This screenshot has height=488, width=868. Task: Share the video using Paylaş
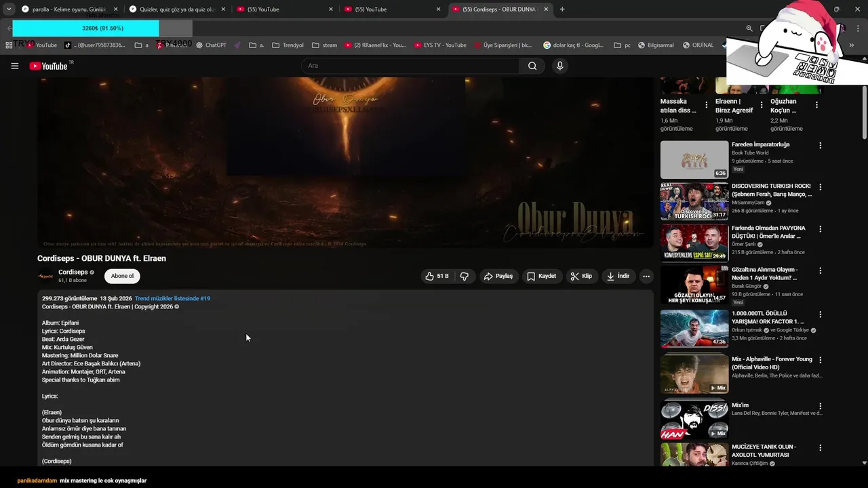[x=499, y=276]
